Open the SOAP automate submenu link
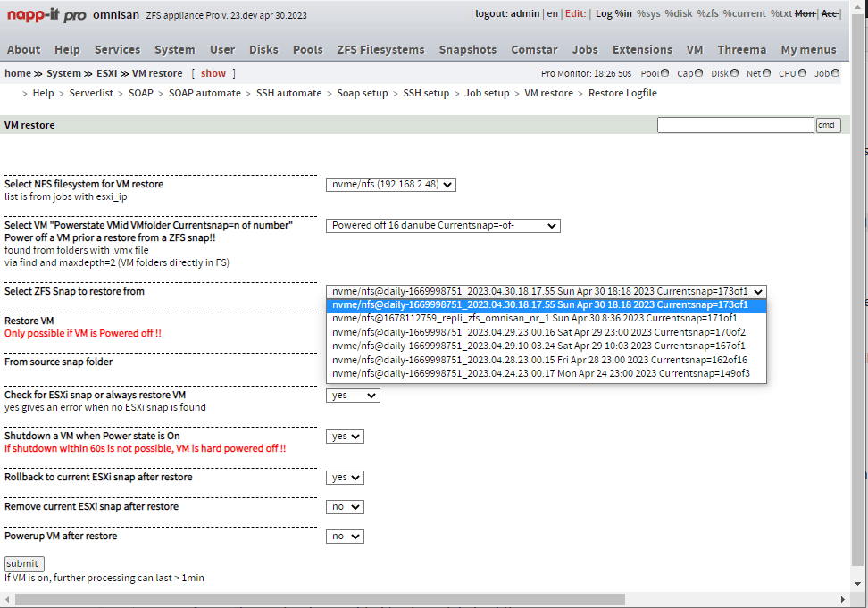This screenshot has width=868, height=608. click(204, 93)
